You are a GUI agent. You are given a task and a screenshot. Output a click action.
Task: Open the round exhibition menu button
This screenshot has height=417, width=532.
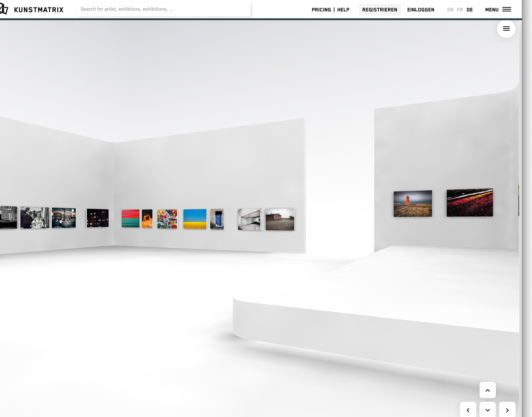506,29
